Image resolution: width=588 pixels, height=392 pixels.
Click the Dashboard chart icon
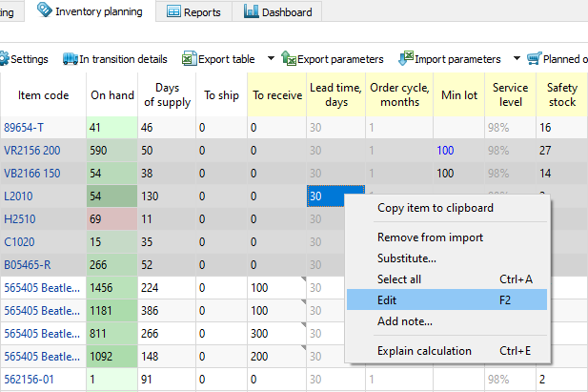click(x=251, y=12)
